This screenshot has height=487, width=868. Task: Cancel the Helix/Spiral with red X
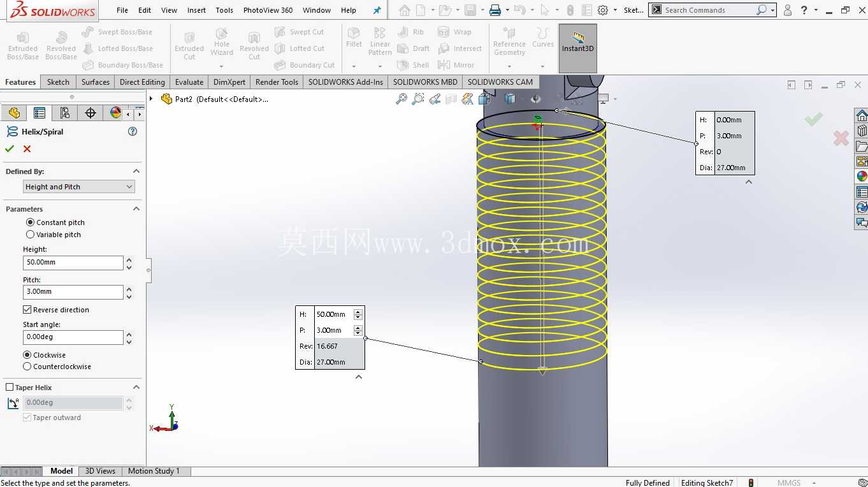tap(27, 149)
